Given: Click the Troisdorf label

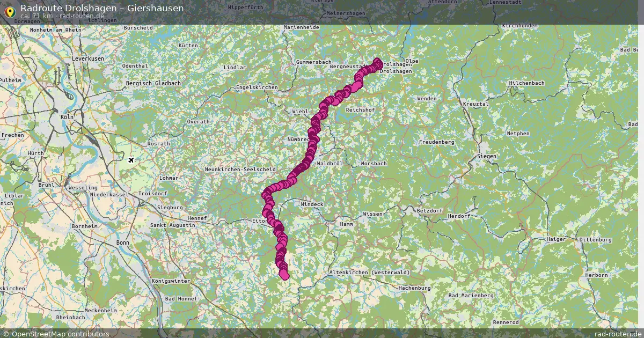Looking at the screenshot, I should (152, 193).
